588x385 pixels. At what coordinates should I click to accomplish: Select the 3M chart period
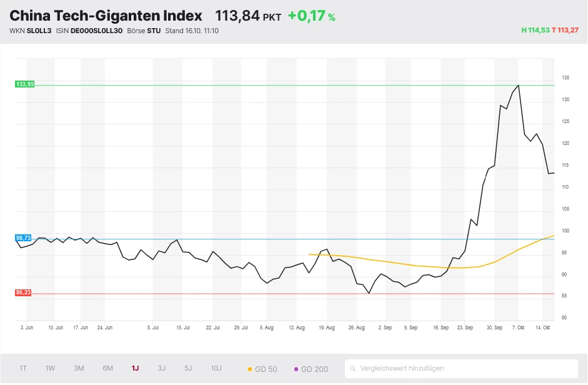point(78,369)
